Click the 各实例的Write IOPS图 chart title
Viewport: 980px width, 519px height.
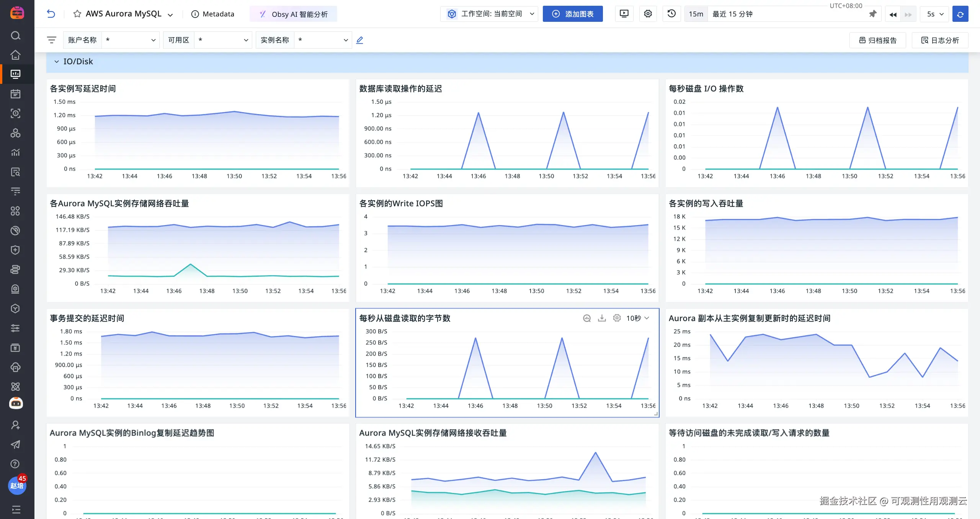(401, 204)
